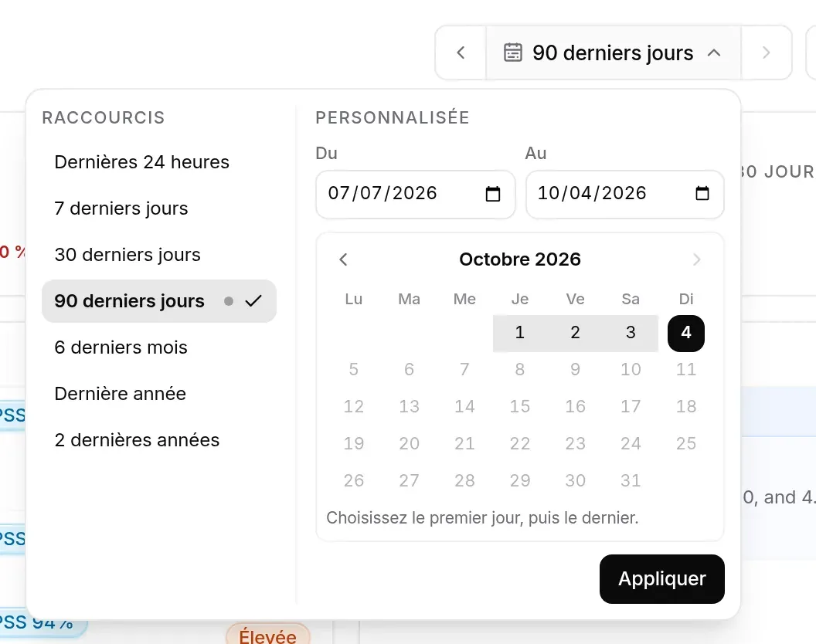816x644 pixels.
Task: Click the Élevée badge behind the popup
Action: pyautogui.click(x=268, y=635)
